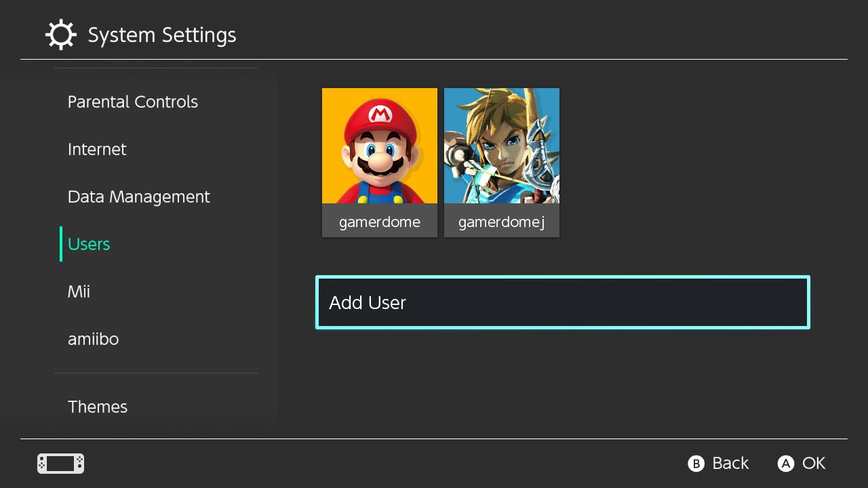Go to the Internet settings section
This screenshot has width=868, height=488.
97,149
